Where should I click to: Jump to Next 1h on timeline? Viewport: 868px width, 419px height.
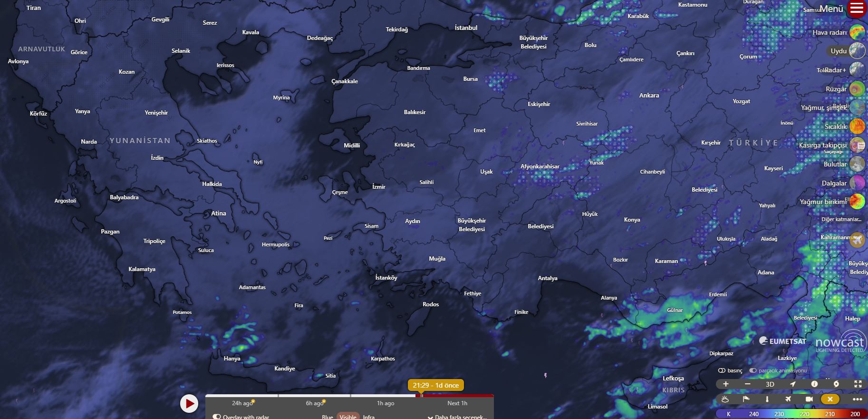(x=457, y=403)
